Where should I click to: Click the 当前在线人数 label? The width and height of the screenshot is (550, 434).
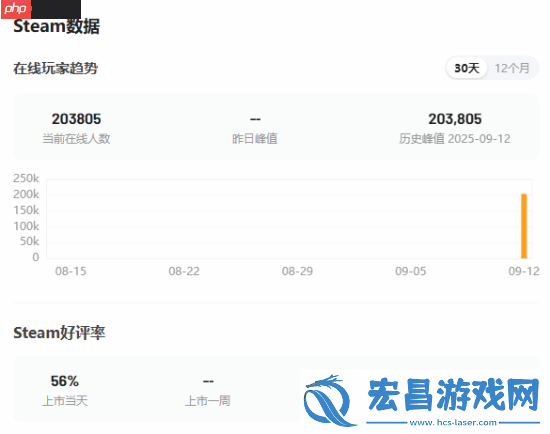point(76,139)
